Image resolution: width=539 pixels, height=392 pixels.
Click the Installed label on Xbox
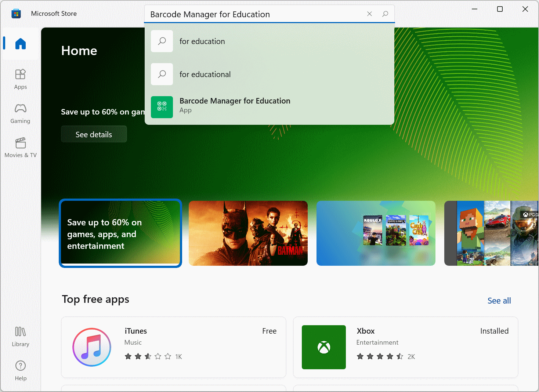click(495, 331)
